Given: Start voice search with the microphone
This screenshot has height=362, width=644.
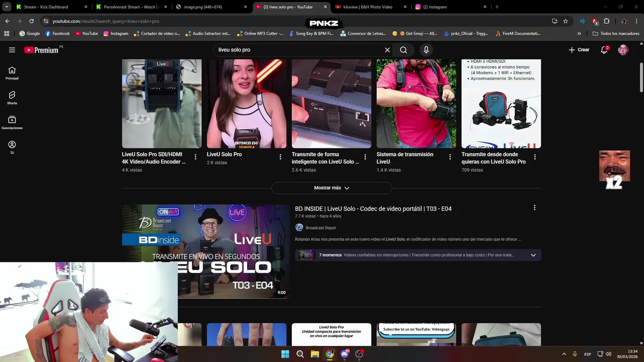Looking at the screenshot, I should [426, 50].
